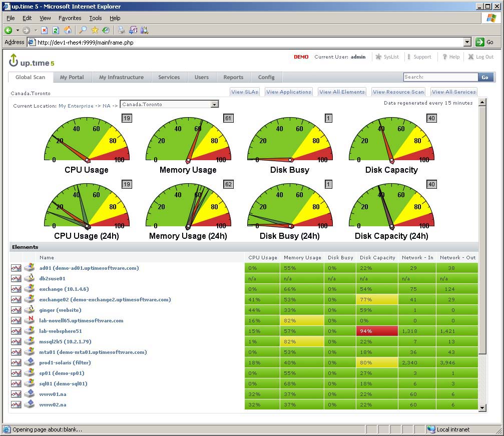Click the Help question mark icon
Image resolution: width=504 pixels, height=436 pixels.
tap(445, 57)
